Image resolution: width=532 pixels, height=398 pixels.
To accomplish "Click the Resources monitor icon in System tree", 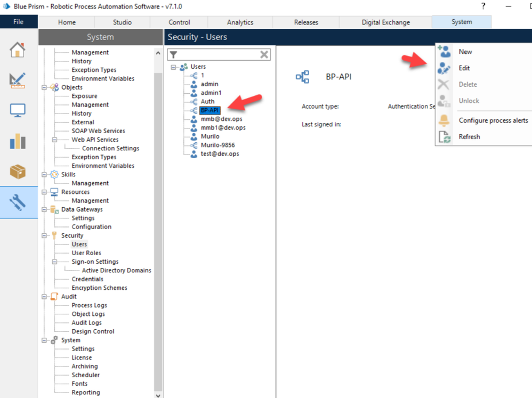I will click(54, 192).
